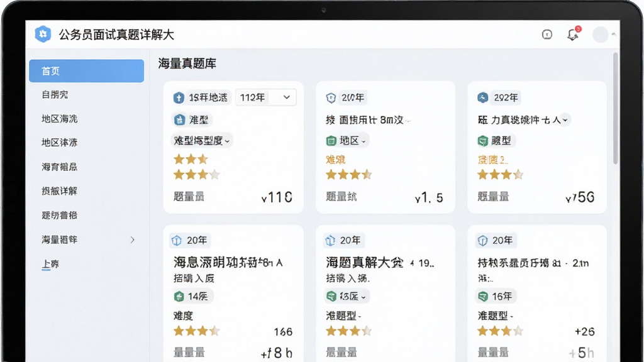Click the blue icon beside 准型 tag
The image size is (644, 362).
(x=179, y=120)
